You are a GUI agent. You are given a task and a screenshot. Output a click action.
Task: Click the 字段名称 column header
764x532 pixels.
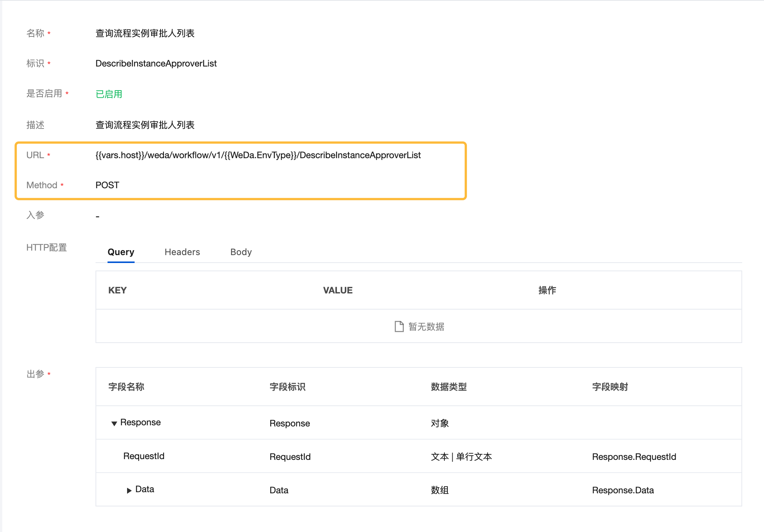click(x=126, y=387)
